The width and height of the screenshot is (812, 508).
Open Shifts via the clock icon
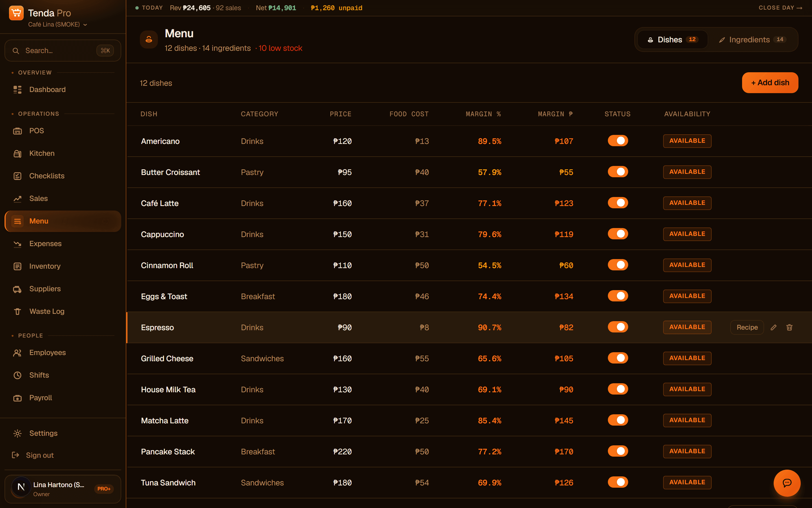tap(17, 375)
